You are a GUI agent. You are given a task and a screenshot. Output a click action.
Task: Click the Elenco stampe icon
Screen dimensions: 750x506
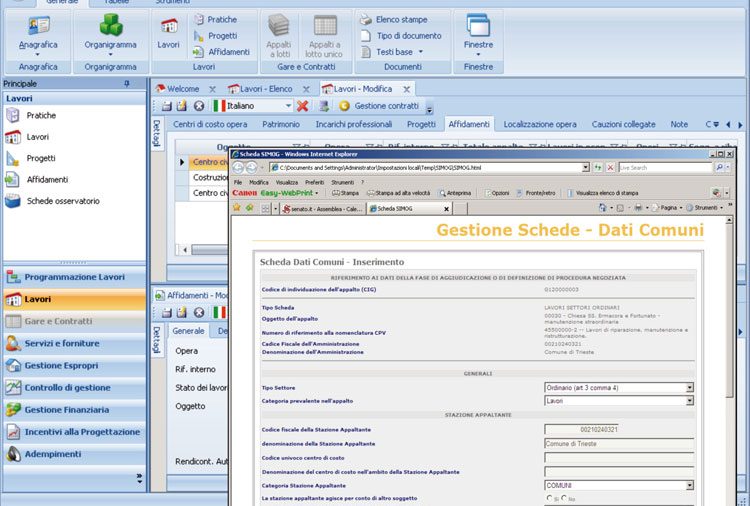coord(366,19)
